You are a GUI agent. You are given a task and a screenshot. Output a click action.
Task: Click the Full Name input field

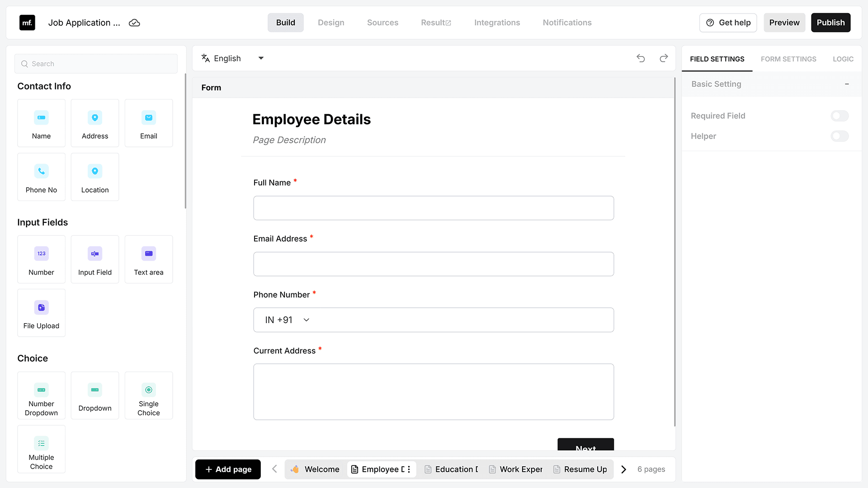pos(434,208)
